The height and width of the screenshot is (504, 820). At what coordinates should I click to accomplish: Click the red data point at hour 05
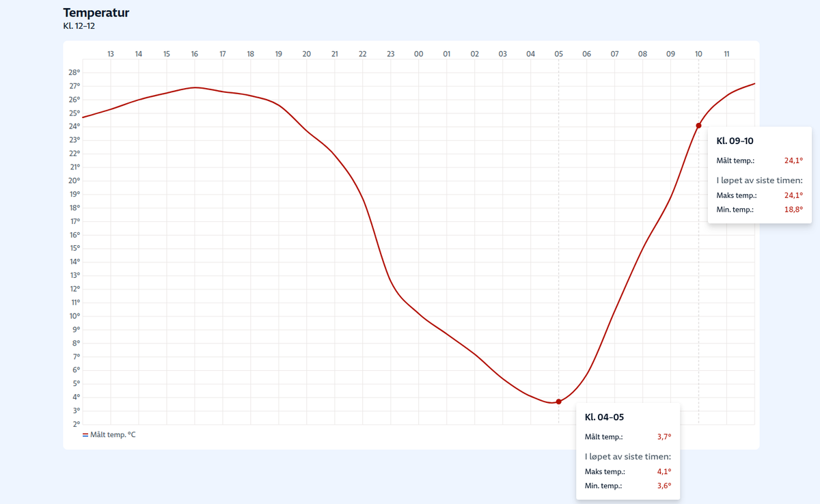coord(559,402)
